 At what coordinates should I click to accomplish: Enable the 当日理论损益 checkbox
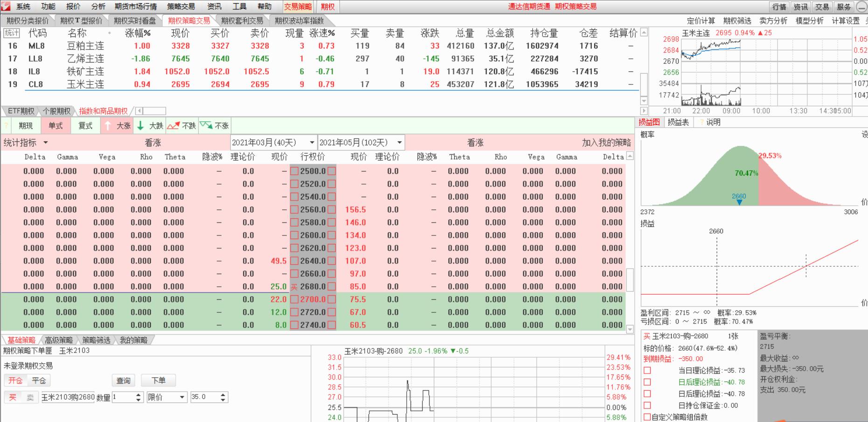coord(646,371)
